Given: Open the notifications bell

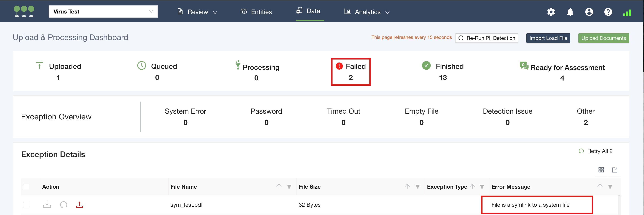Looking at the screenshot, I should [570, 12].
